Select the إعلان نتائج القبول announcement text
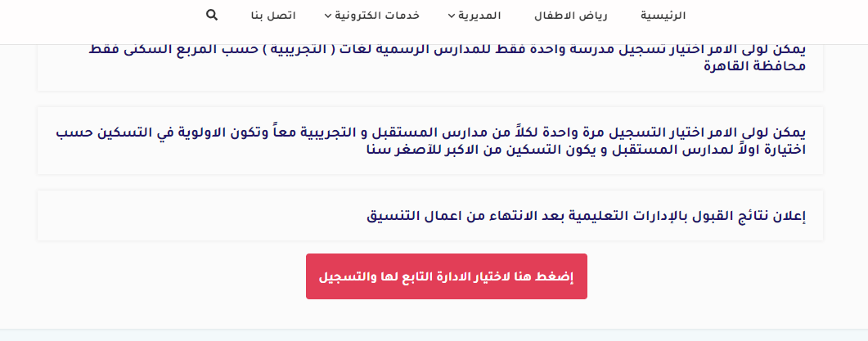This screenshot has width=868, height=341. pyautogui.click(x=587, y=216)
